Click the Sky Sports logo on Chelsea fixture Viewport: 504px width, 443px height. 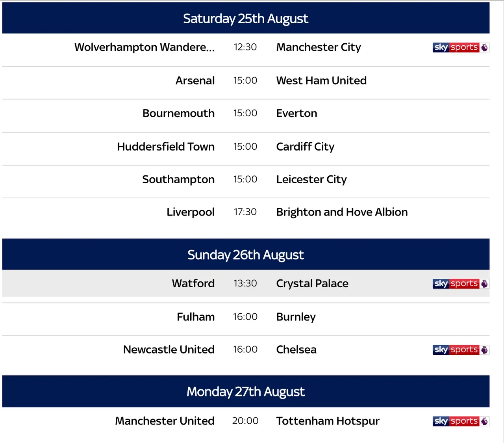point(461,350)
